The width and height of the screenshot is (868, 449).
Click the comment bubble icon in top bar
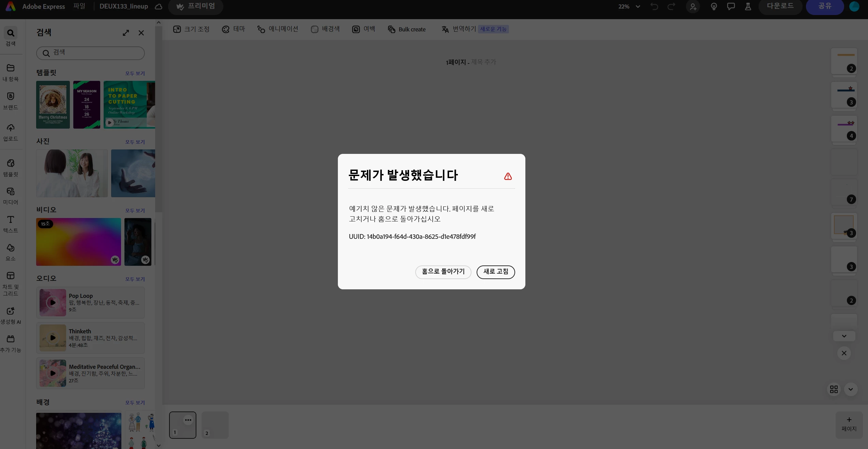point(731,6)
